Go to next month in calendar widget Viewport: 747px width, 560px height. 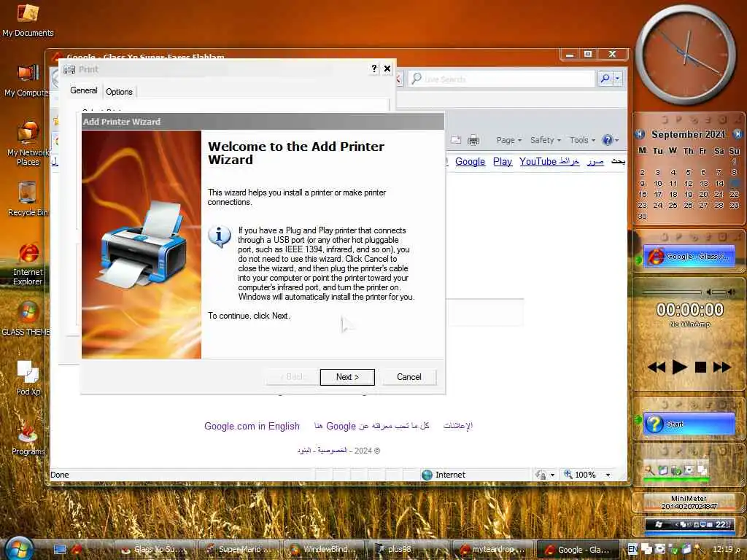point(738,134)
